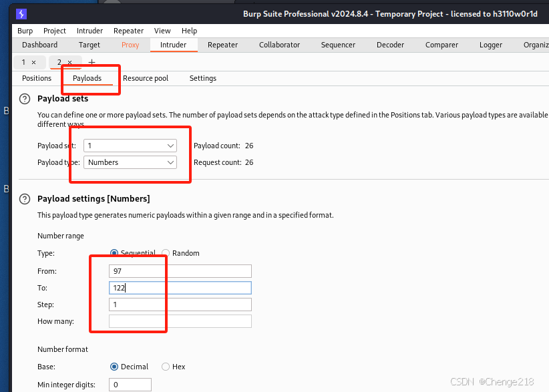Switch to the Logger tab
This screenshot has height=392, width=549.
(x=491, y=45)
